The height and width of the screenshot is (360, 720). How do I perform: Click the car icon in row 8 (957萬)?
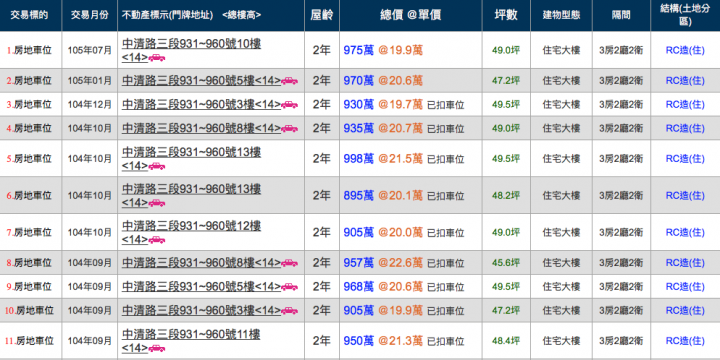(x=289, y=263)
